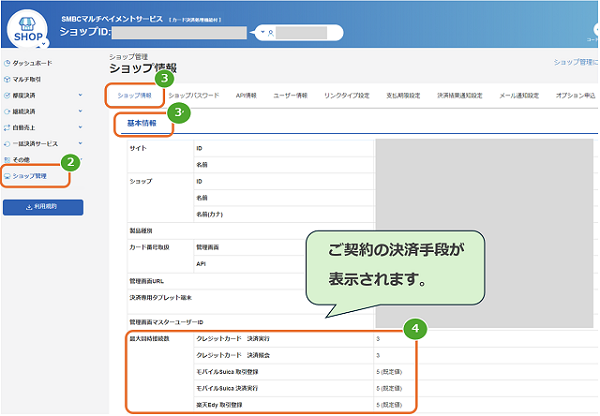This screenshot has width=600, height=416.
Task: Click the 継続決済 circular arrow icon
Action: tap(7, 111)
